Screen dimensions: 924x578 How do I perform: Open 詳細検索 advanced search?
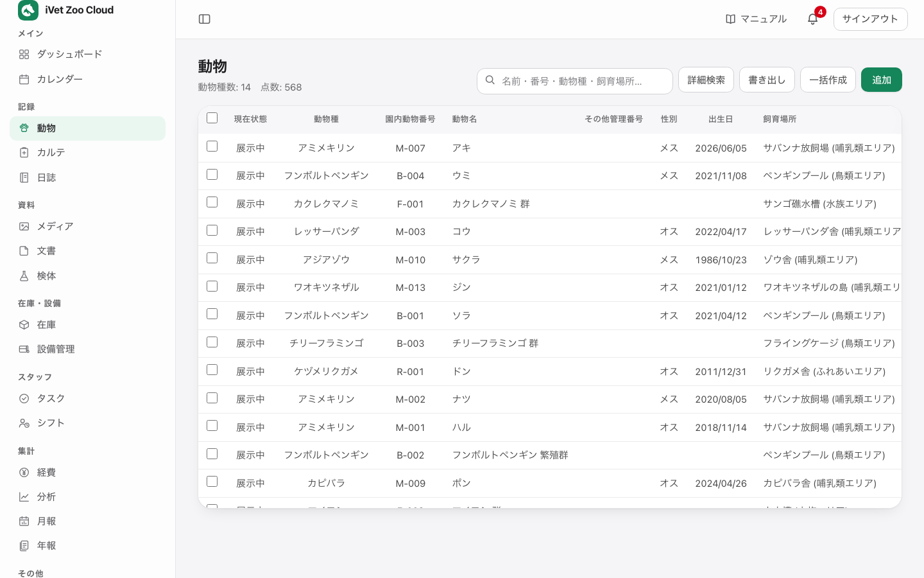coord(706,80)
